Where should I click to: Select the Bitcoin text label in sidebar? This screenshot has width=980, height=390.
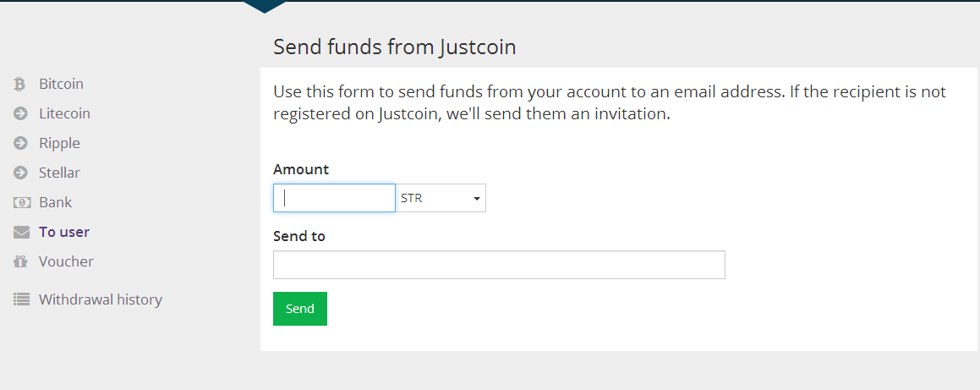click(61, 85)
